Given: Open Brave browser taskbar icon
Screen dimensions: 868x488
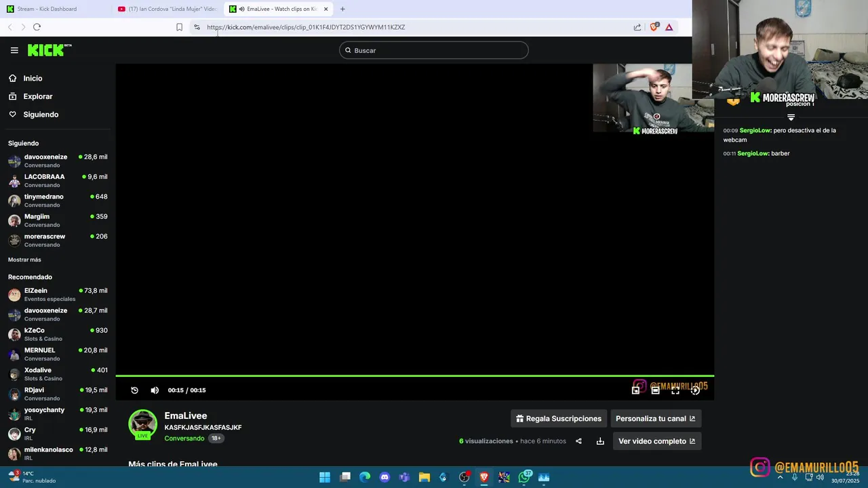Looking at the screenshot, I should [x=484, y=477].
